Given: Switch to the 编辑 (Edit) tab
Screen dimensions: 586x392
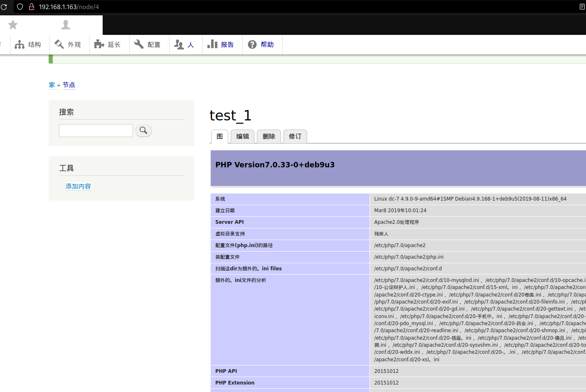Looking at the screenshot, I should [x=242, y=136].
